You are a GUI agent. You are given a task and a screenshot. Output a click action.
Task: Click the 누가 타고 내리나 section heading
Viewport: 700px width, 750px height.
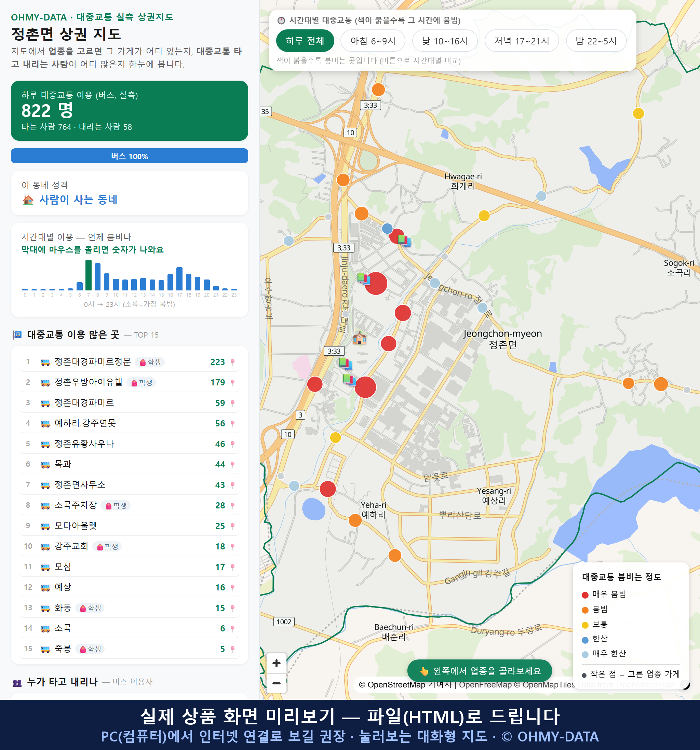tap(62, 682)
